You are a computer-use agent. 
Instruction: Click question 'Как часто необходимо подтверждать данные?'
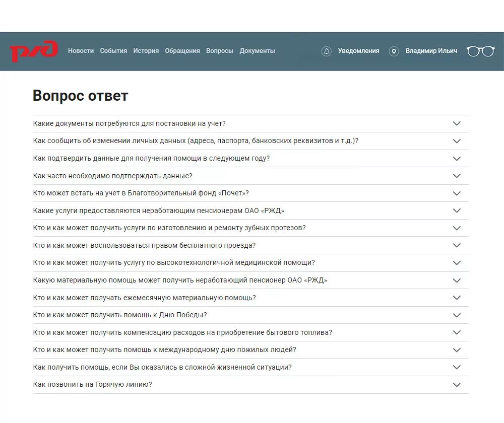[x=112, y=176]
